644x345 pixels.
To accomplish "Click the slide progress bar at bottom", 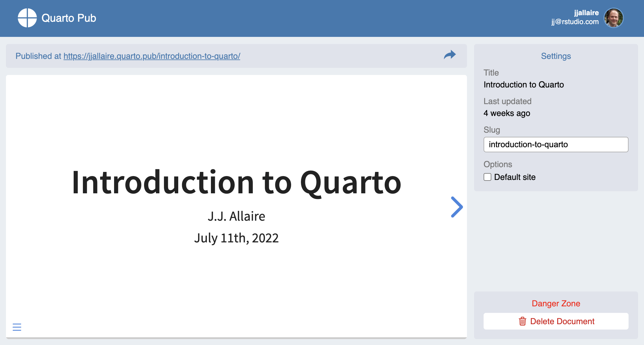I will click(x=236, y=338).
